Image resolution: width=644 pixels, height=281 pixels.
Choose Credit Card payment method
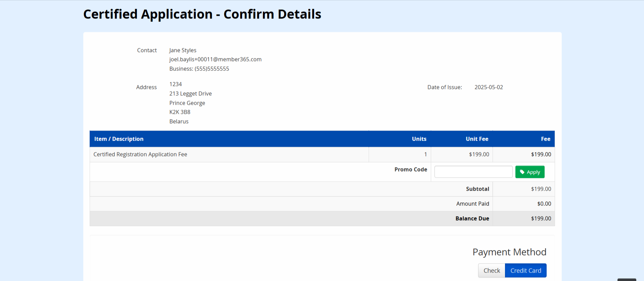(525, 271)
